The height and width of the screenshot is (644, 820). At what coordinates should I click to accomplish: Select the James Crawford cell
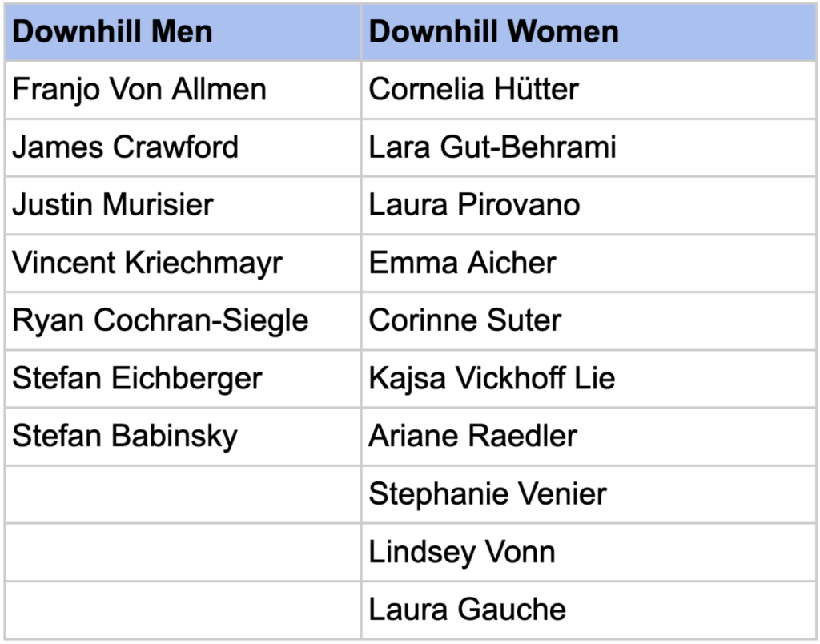(126, 147)
